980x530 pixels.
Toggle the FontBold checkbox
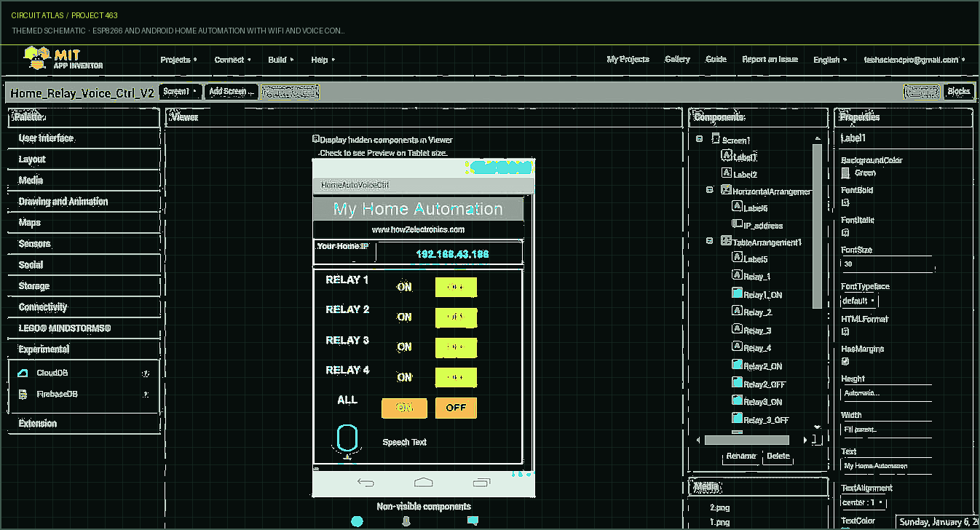(x=845, y=202)
